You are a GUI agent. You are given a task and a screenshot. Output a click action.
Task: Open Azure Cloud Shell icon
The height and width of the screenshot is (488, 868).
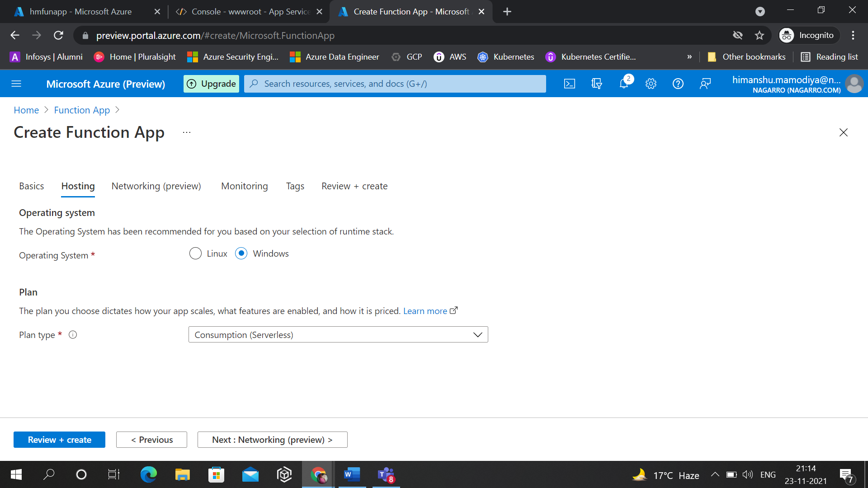point(570,84)
